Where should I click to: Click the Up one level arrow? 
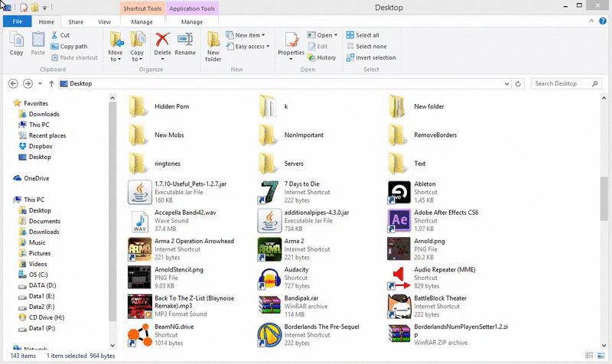tap(51, 83)
